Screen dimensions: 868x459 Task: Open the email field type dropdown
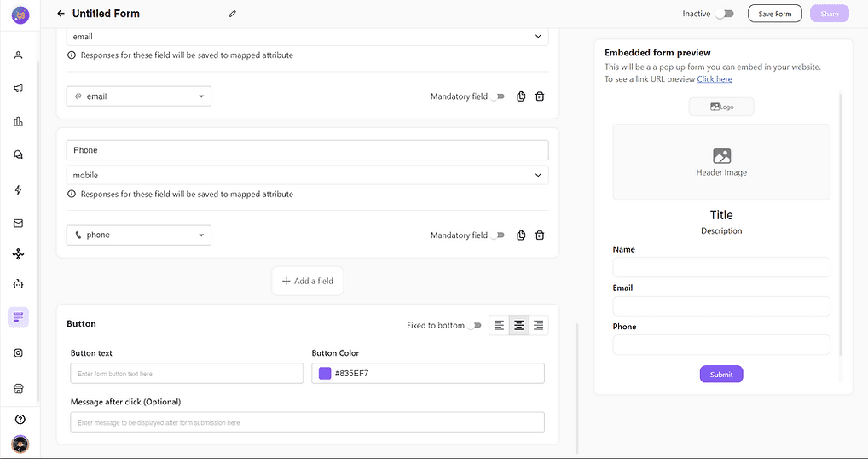click(139, 96)
